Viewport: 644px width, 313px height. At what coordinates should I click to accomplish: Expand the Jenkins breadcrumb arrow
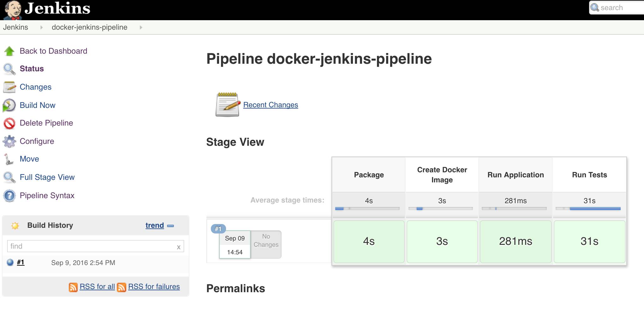41,27
